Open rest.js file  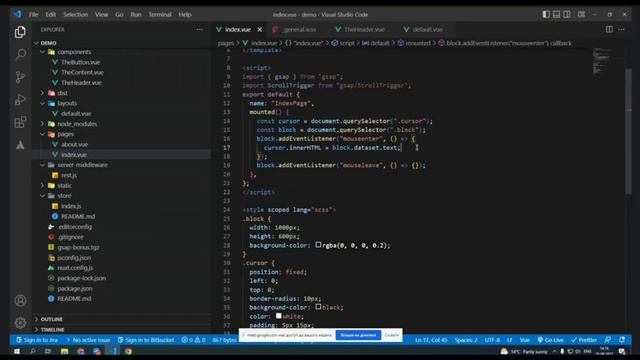tap(69, 175)
